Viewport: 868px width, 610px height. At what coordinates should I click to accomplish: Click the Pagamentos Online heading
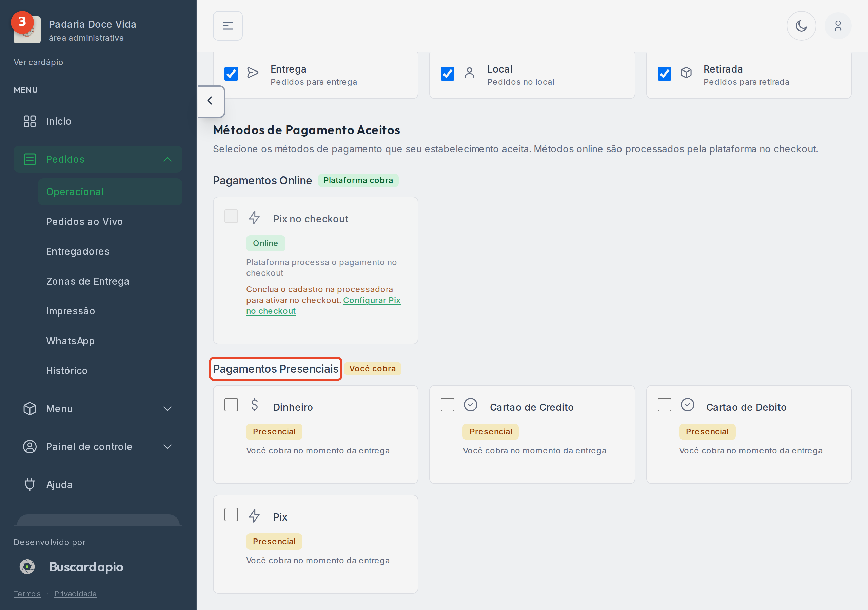pyautogui.click(x=262, y=180)
